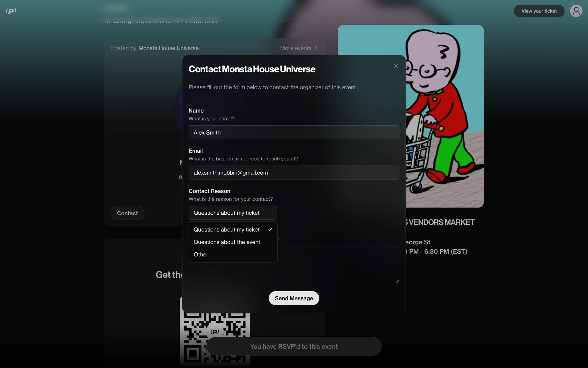Click the Contact button under host

click(127, 213)
